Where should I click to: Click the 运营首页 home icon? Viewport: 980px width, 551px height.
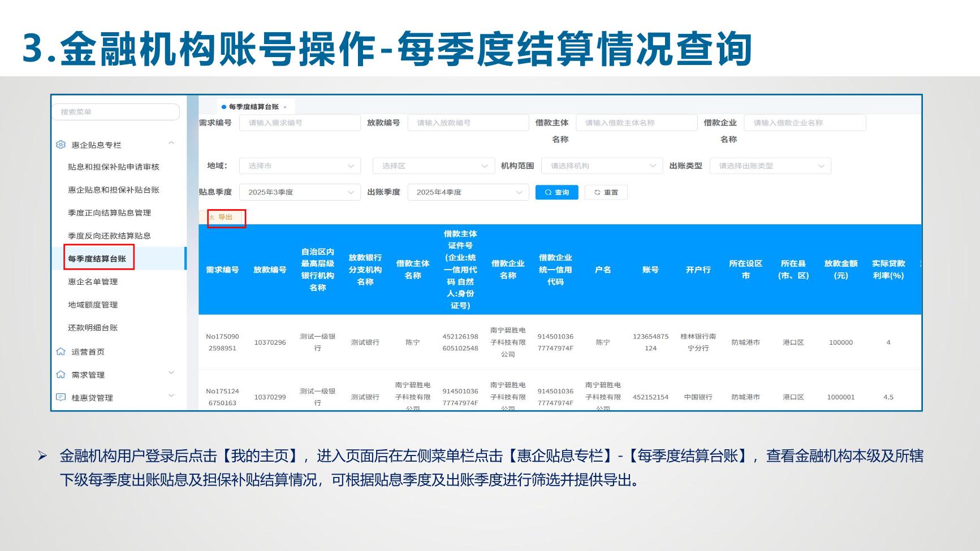(61, 352)
